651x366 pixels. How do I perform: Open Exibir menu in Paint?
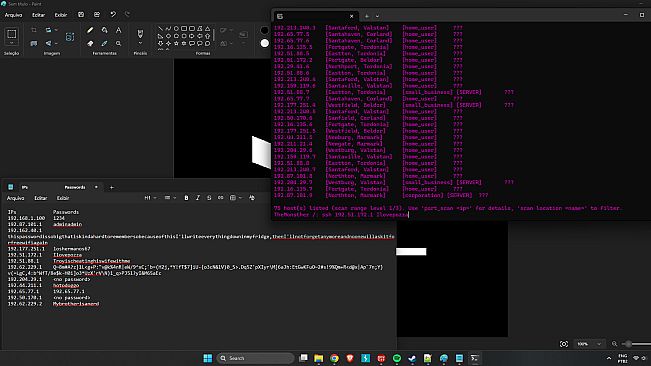point(61,15)
